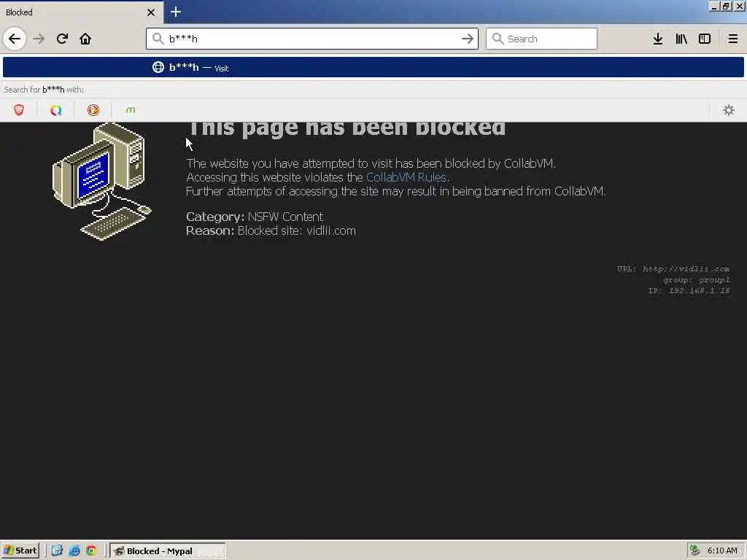The height and width of the screenshot is (560, 747).
Task: Reload the blocked page
Action: coord(62,39)
